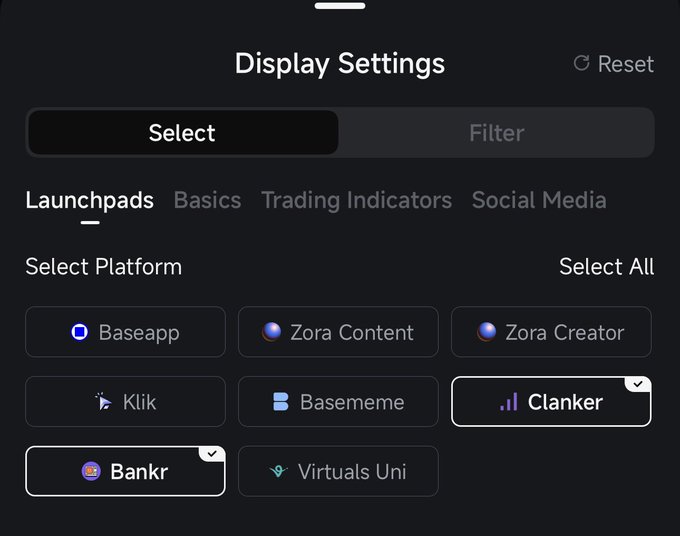Click the circular reset arrow icon

(581, 64)
